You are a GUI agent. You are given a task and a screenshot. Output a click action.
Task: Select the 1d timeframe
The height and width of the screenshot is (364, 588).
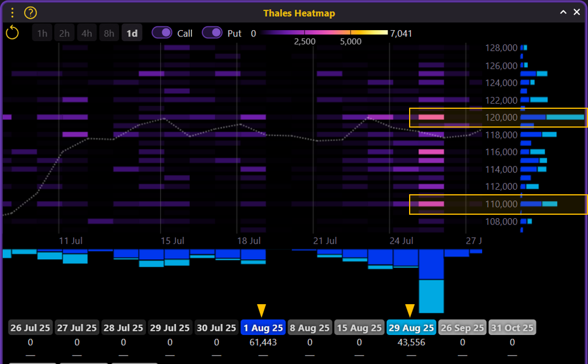[132, 34]
